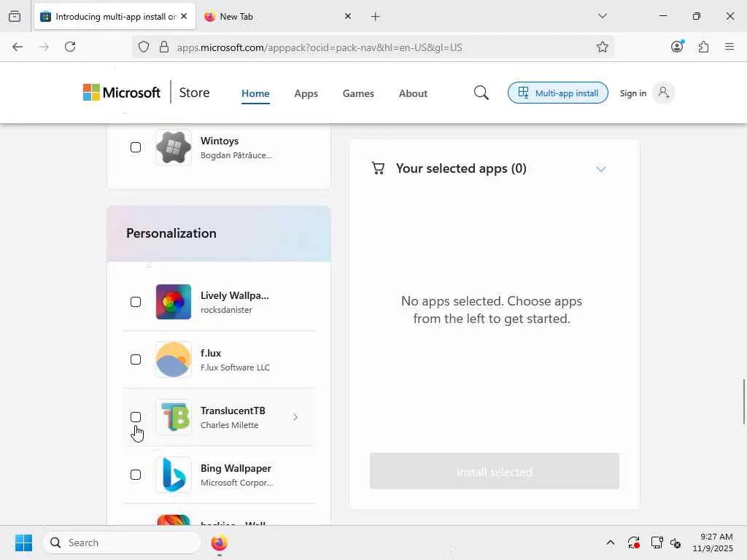The height and width of the screenshot is (560, 747).
Task: Open clock and date flyout
Action: [x=713, y=542]
